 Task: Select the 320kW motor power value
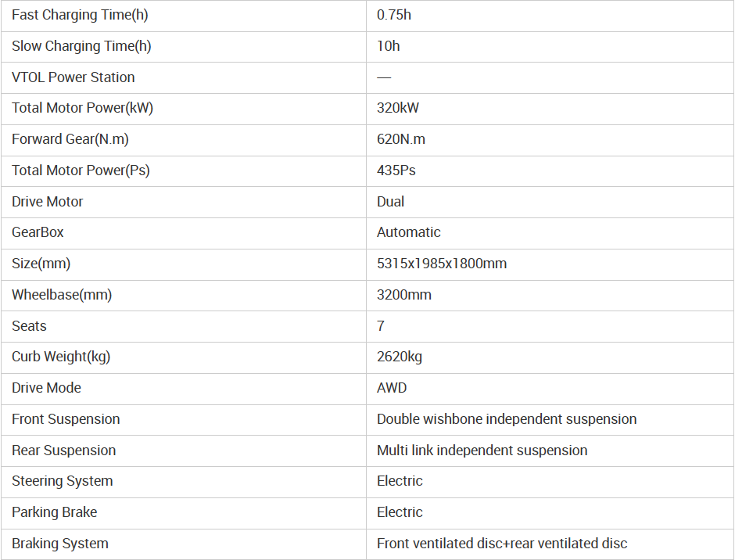[398, 108]
